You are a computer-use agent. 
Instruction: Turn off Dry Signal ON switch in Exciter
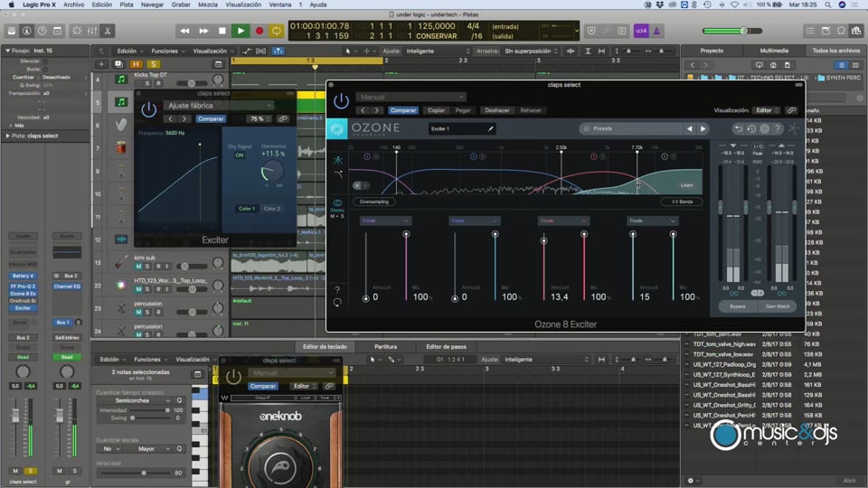tap(239, 155)
